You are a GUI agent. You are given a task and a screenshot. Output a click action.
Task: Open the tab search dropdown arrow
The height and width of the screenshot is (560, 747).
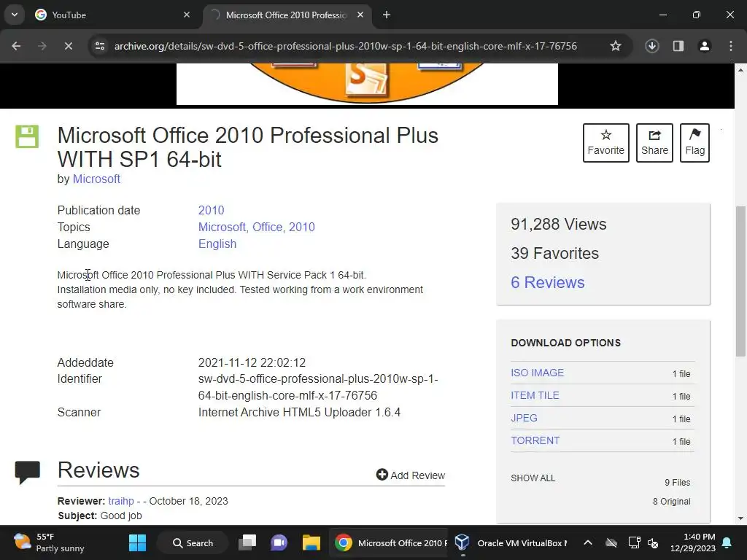[x=15, y=15]
